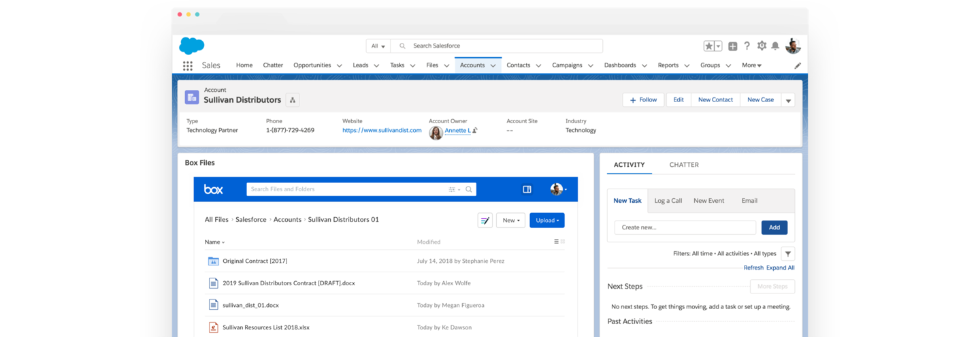Viewport: 980px width, 337px height.
Task: Open the help question mark icon
Action: (x=747, y=46)
